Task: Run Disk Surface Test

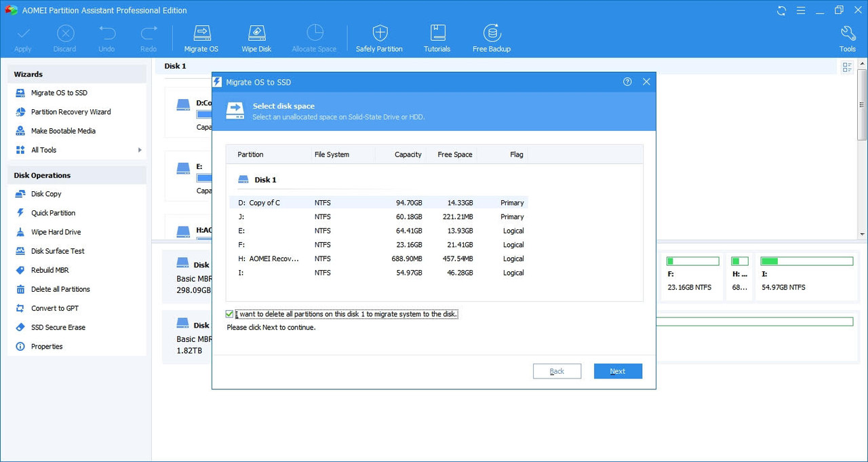Action: tap(58, 251)
